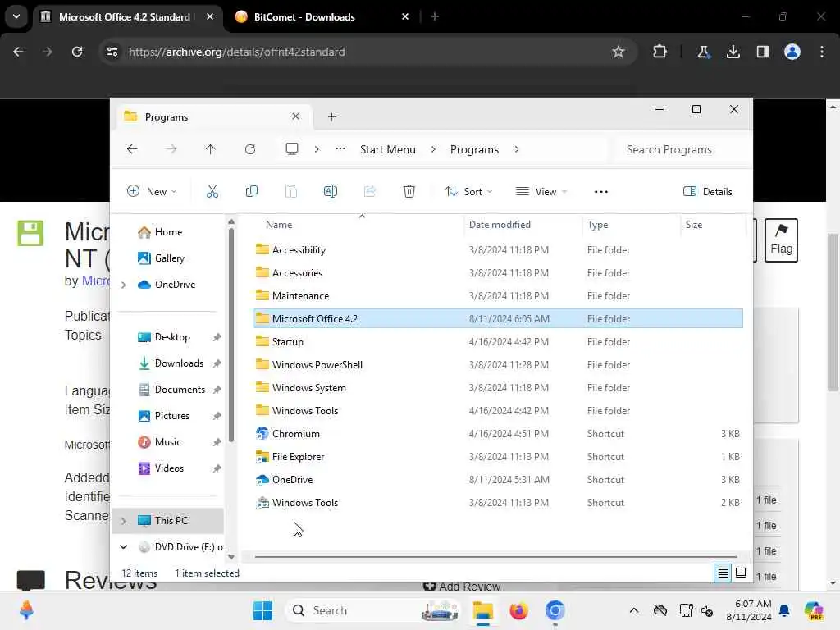The width and height of the screenshot is (840, 630).
Task: Go back in File Explorer
Action: click(132, 149)
